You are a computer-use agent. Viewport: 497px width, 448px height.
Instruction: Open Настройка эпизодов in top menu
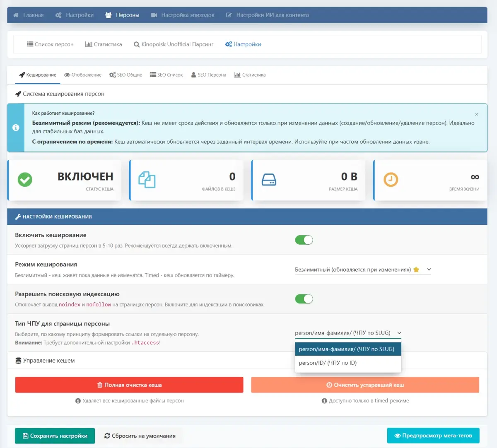(x=183, y=15)
